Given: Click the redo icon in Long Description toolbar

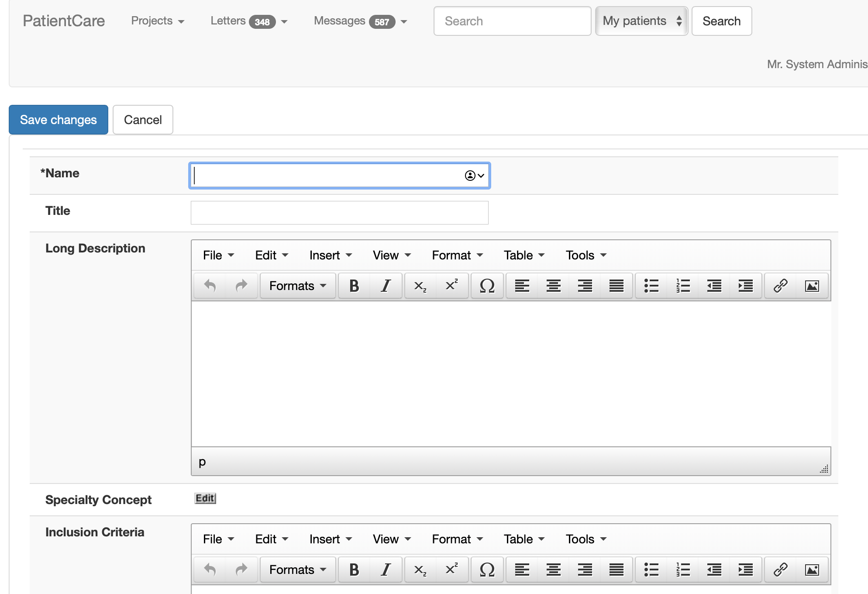Looking at the screenshot, I should tap(241, 286).
